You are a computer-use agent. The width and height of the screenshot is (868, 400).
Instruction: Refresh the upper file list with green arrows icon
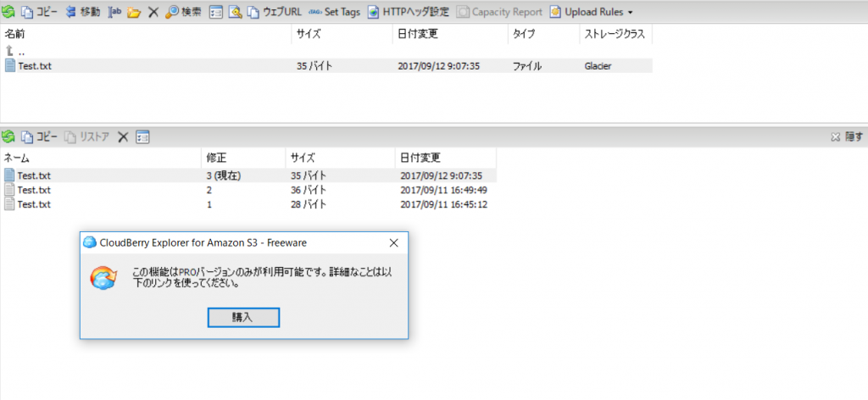click(x=8, y=12)
